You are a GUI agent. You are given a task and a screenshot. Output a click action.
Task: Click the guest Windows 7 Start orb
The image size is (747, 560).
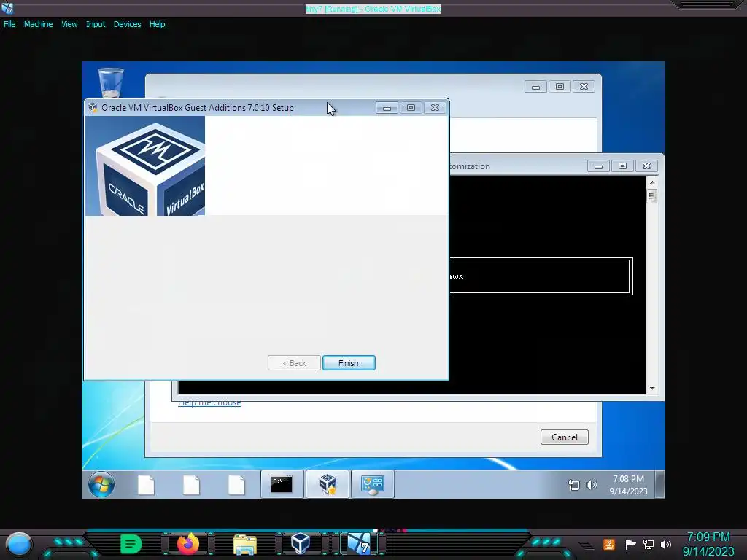pyautogui.click(x=101, y=484)
